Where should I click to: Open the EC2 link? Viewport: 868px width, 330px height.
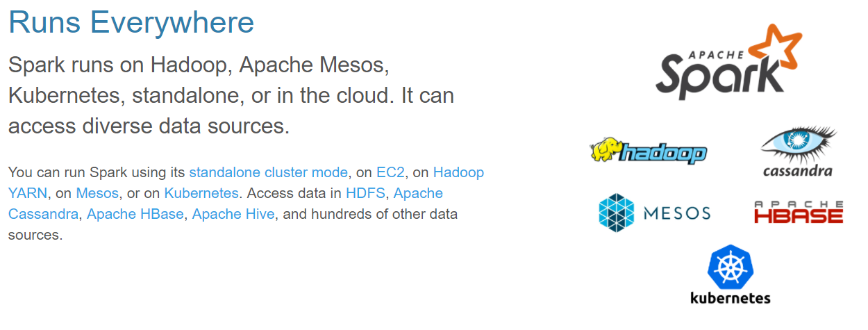click(391, 172)
